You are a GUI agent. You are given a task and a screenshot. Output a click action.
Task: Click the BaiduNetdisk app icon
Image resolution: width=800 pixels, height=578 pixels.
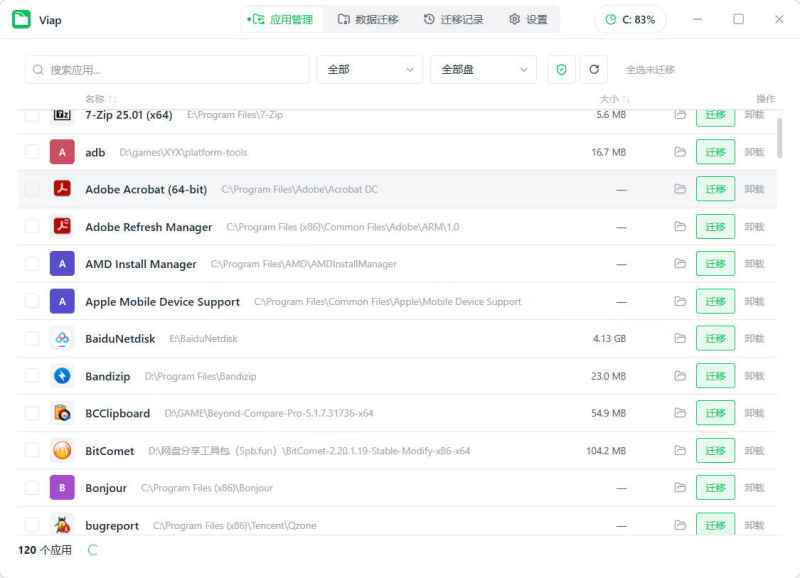point(62,338)
